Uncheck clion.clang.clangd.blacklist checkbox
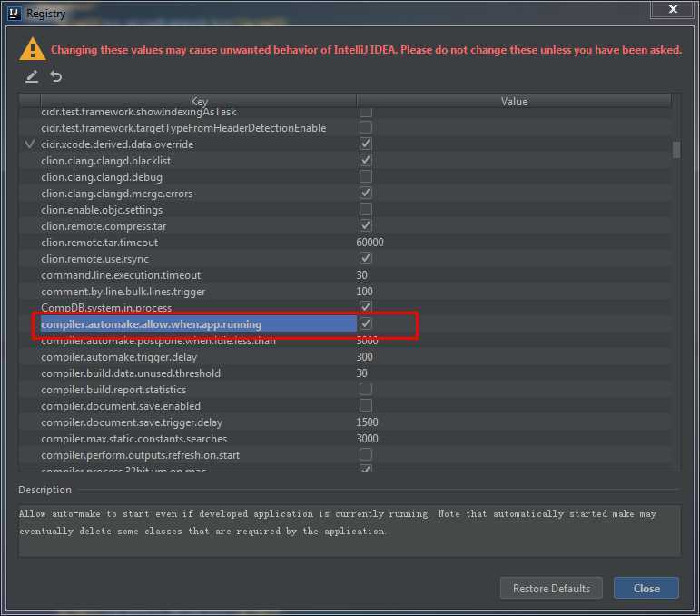The height and width of the screenshot is (616, 700). (365, 161)
